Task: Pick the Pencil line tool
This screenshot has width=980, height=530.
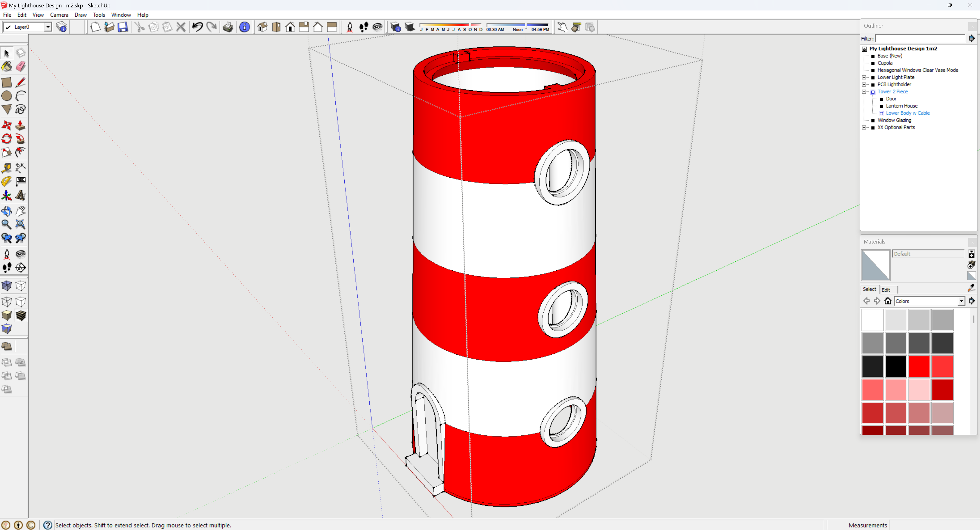Action: point(20,82)
